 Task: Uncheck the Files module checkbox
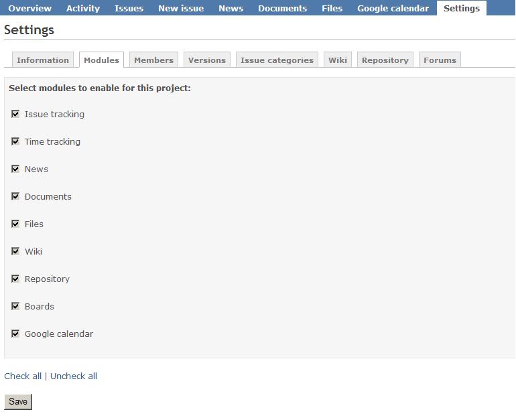15,224
